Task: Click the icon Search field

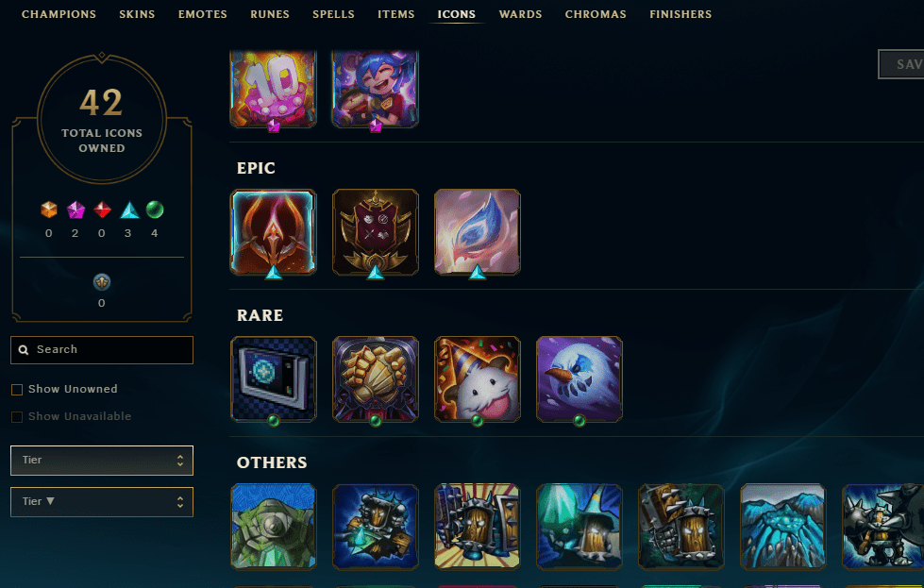Action: coord(102,350)
